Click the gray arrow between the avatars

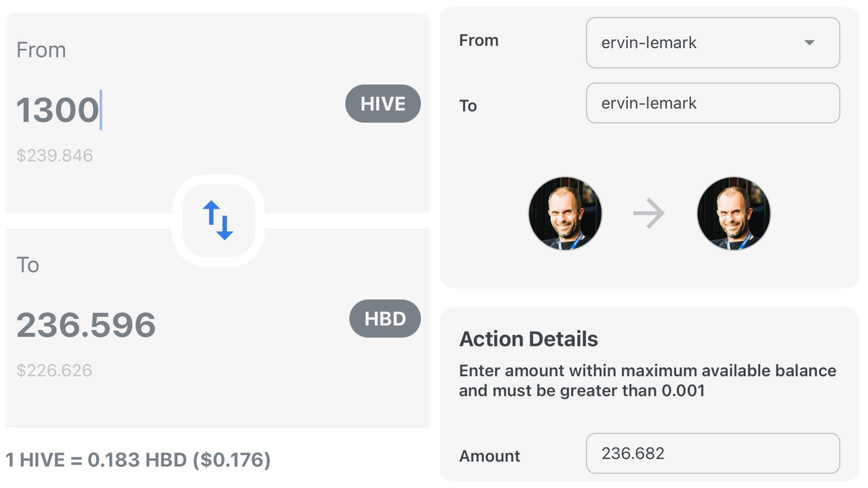pyautogui.click(x=649, y=213)
